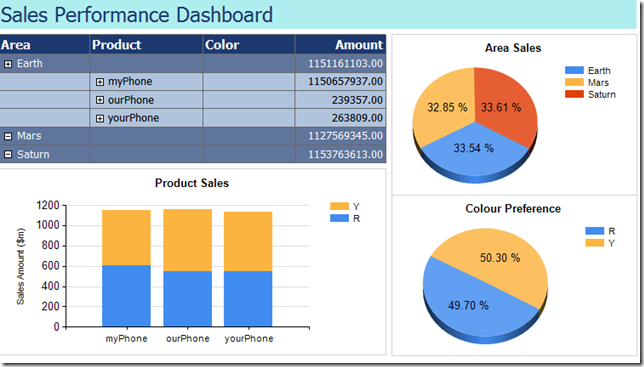Click the Area column header
The image size is (644, 367).
pyautogui.click(x=45, y=44)
